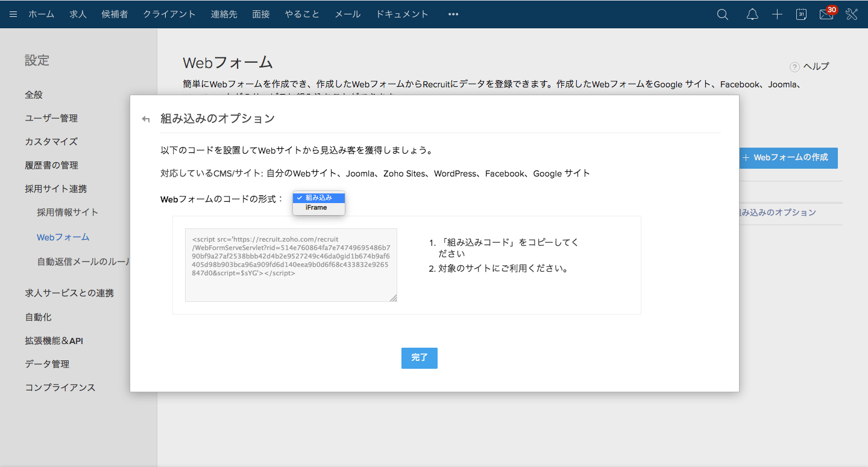Open 自動返信メールのルール sub-item

[x=84, y=262]
